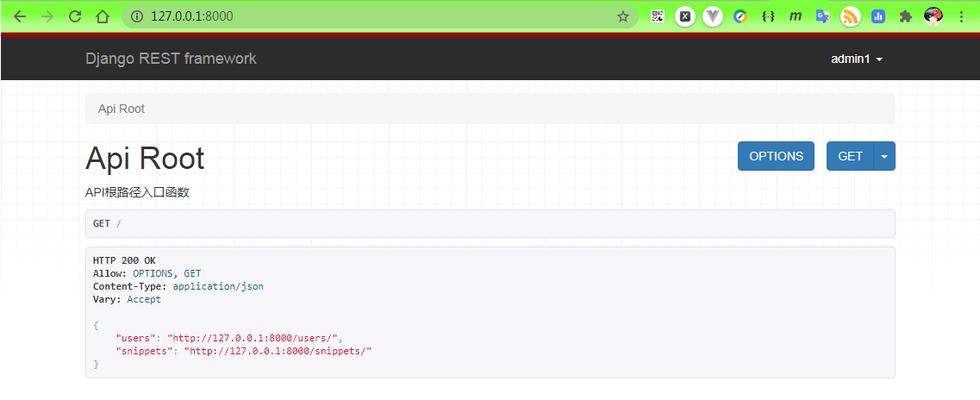980x400 pixels.
Task: Expand the admin1 user dropdown
Action: coord(856,59)
